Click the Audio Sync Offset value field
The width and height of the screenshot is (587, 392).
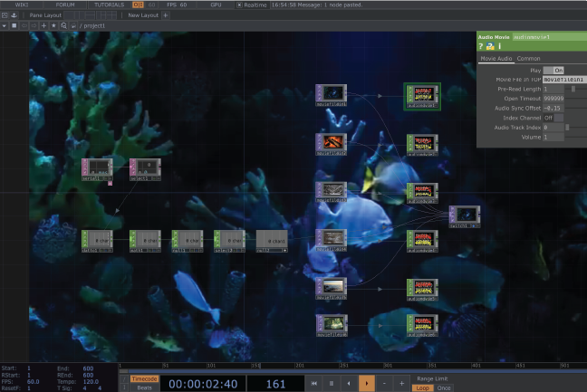click(553, 108)
